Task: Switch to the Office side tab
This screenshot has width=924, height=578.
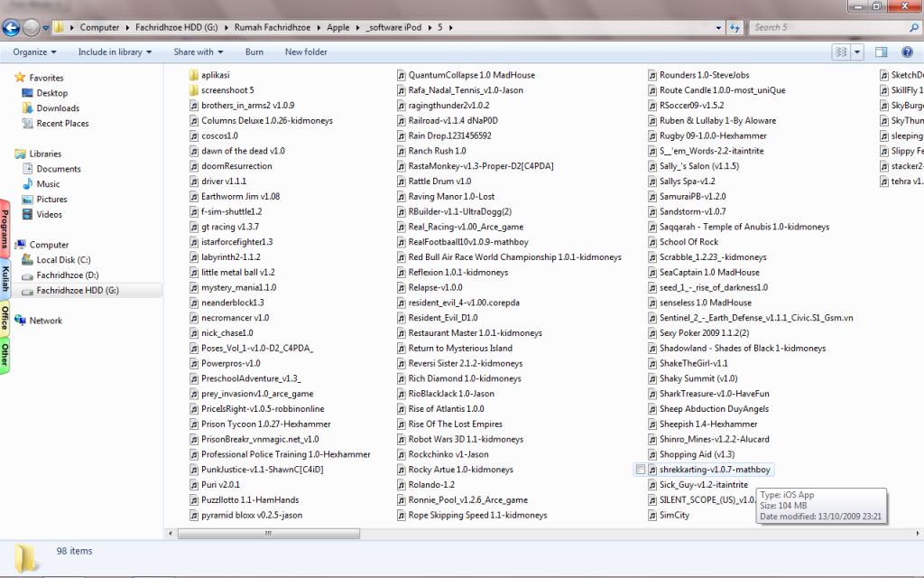Action: (5, 318)
